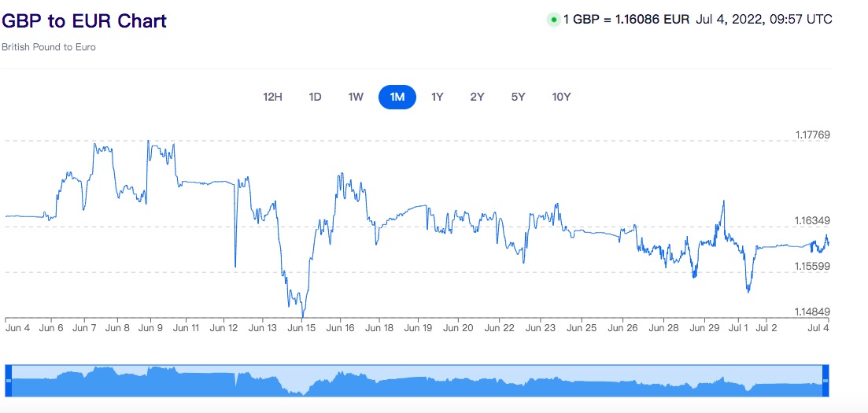Screen dimensions: 868x413
Task: Select the active 1M range button
Action: [397, 97]
